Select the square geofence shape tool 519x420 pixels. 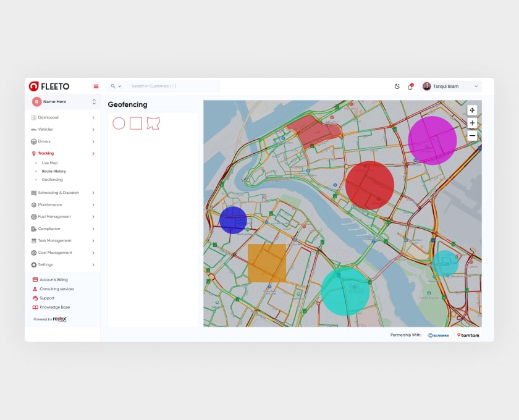[136, 124]
